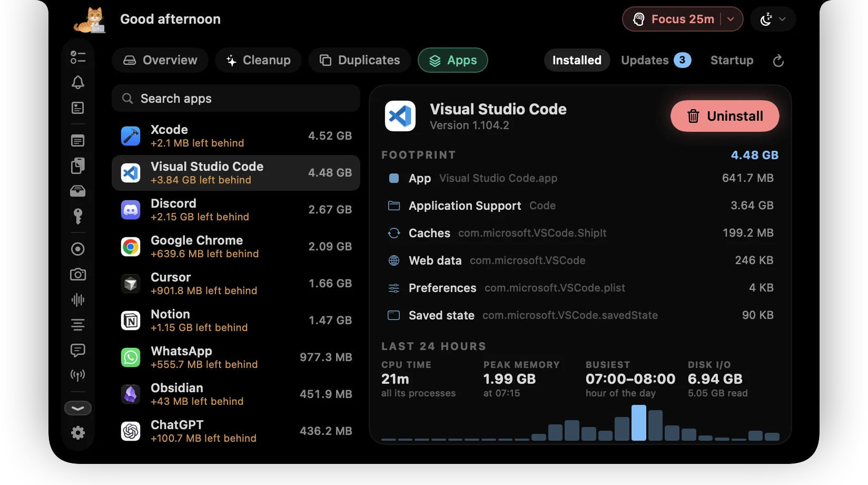The width and height of the screenshot is (868, 485).
Task: Click the record circle sidebar icon
Action: click(78, 249)
